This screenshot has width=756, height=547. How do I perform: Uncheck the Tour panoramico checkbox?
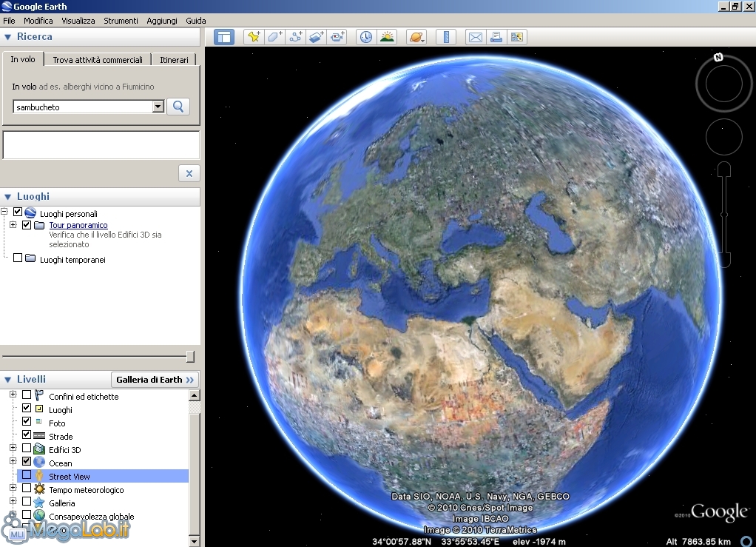27,225
